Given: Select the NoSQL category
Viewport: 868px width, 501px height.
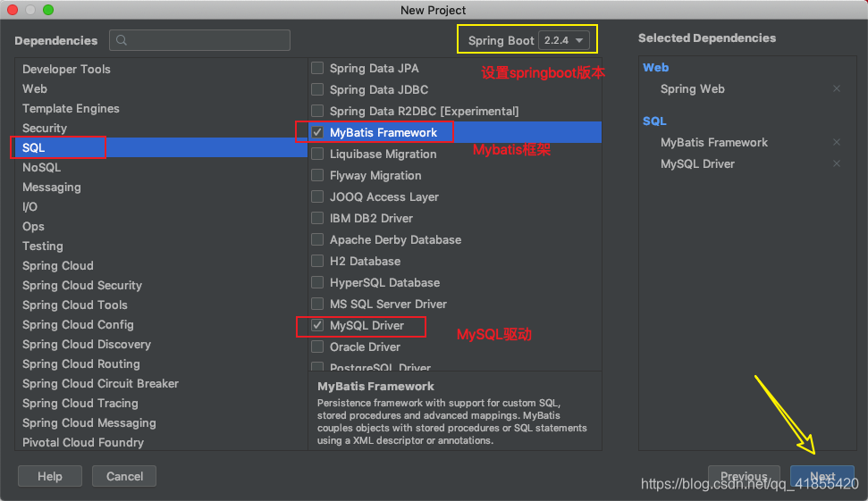Looking at the screenshot, I should tap(161, 167).
